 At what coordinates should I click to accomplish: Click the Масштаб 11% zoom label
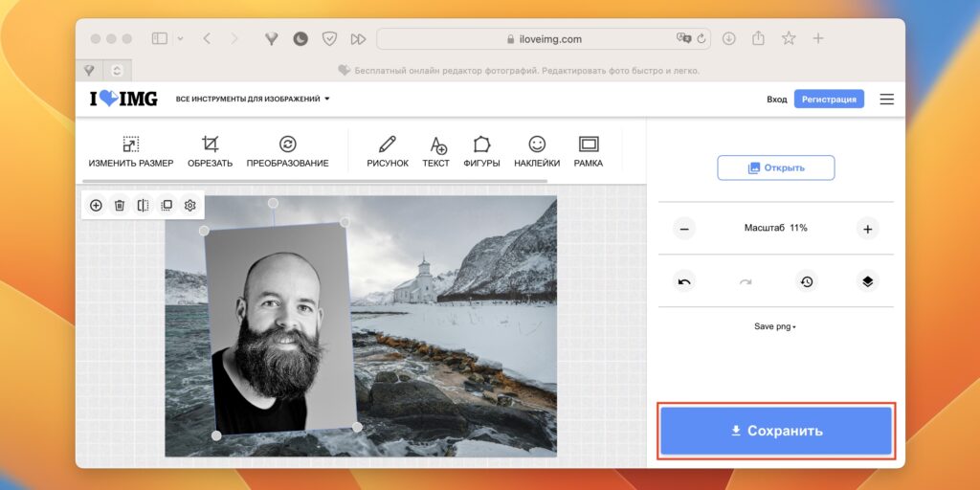pos(775,228)
